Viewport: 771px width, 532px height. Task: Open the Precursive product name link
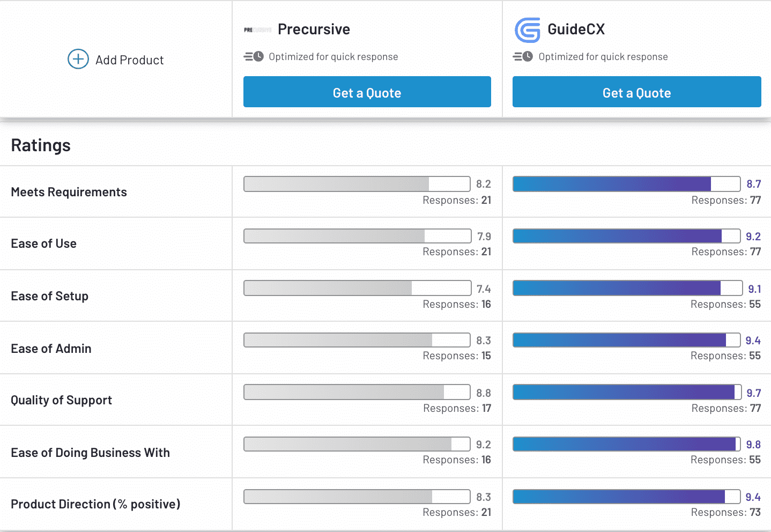[314, 29]
